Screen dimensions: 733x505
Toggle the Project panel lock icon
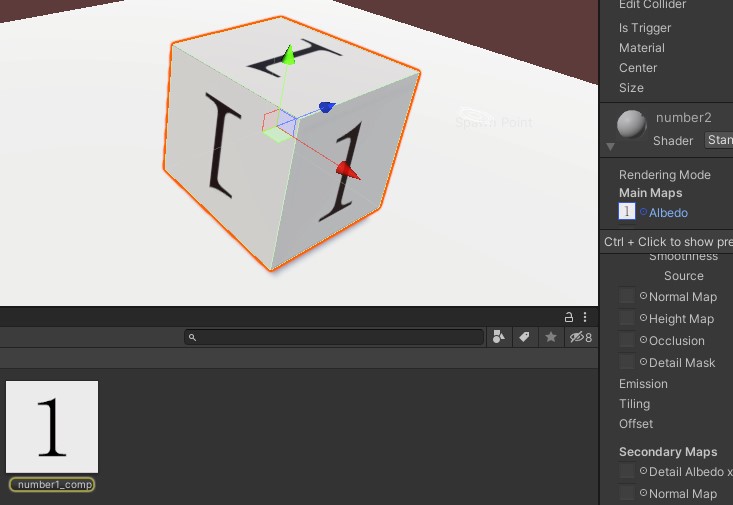pyautogui.click(x=570, y=316)
